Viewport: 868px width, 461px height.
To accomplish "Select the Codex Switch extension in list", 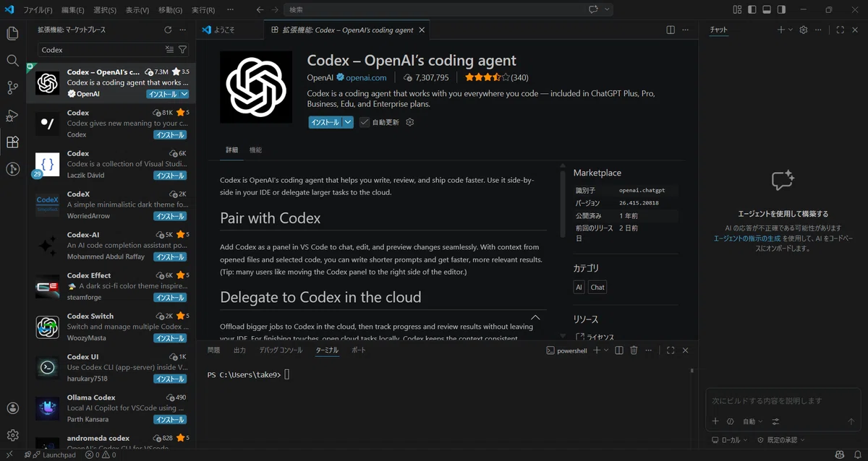I will 111,327.
